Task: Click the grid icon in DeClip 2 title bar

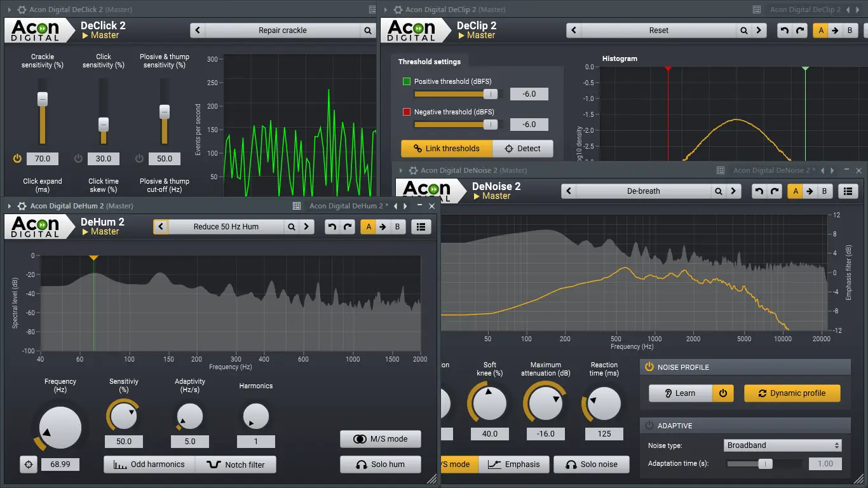Action: pos(757,10)
